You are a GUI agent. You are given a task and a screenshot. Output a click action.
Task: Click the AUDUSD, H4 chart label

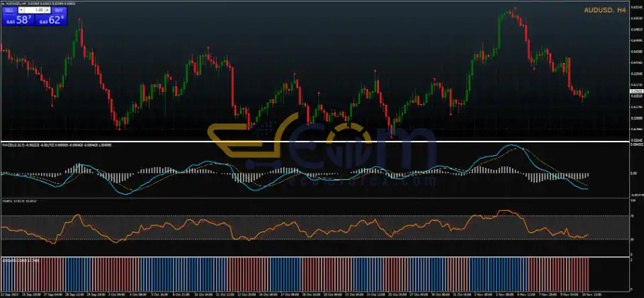click(x=605, y=10)
